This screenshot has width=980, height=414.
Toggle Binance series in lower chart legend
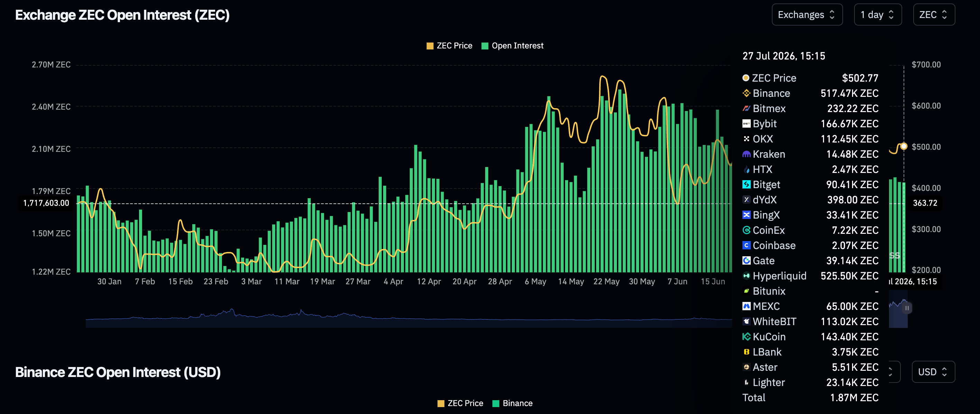[512, 403]
